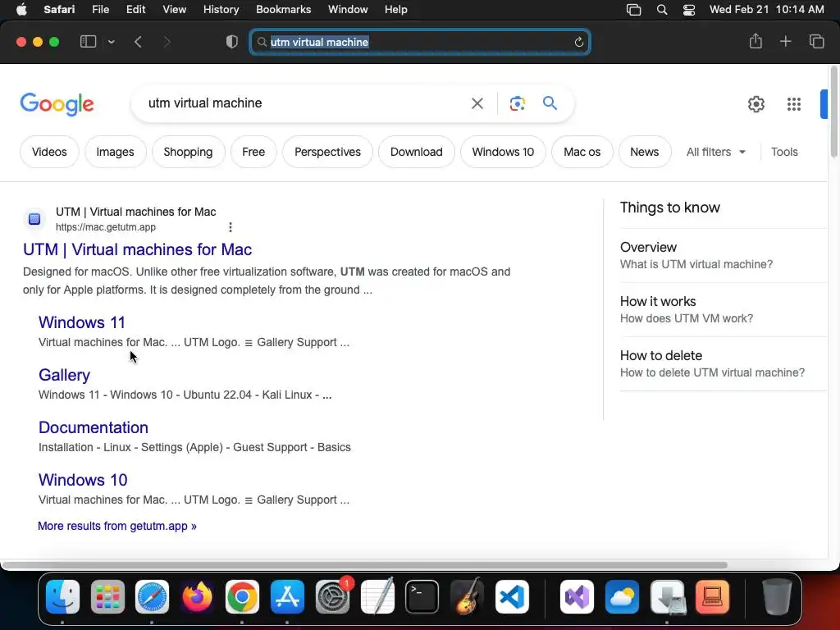This screenshot has height=630, width=840.
Task: Launch Google Chrome from the Dock
Action: [x=242, y=597]
